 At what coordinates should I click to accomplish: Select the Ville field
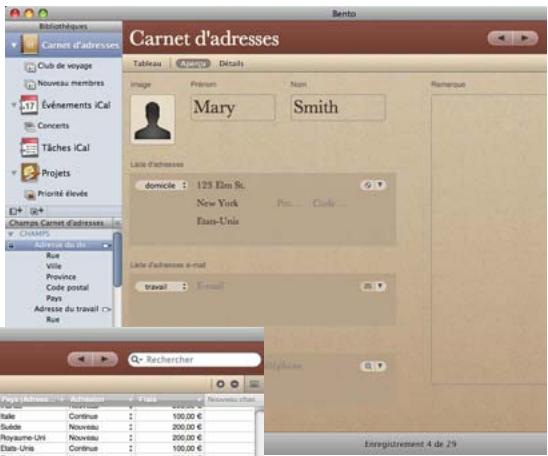[x=53, y=266]
